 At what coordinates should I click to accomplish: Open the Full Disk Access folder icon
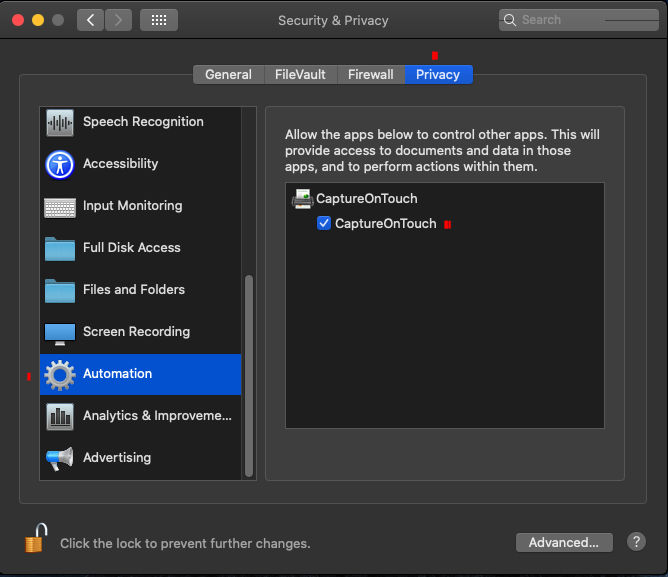(x=60, y=248)
